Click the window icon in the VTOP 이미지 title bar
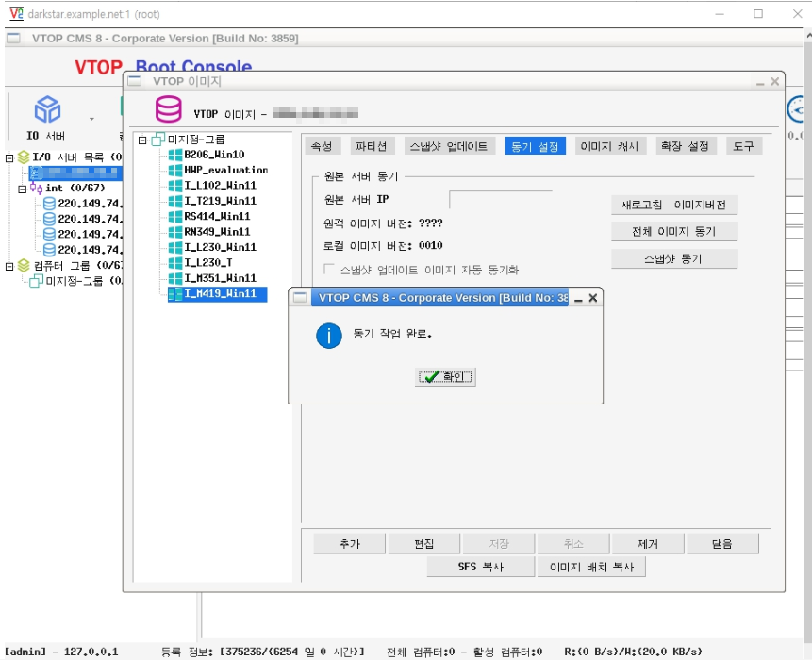812x660 pixels. click(x=135, y=81)
